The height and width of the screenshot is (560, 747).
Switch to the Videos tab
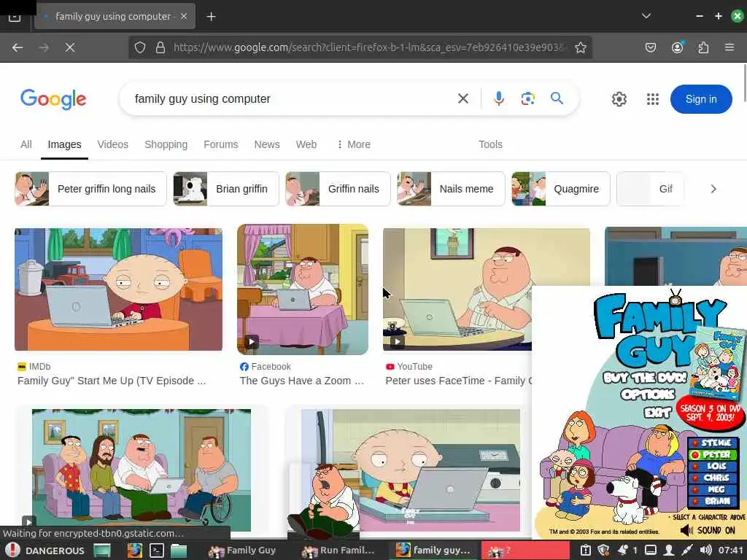113,144
